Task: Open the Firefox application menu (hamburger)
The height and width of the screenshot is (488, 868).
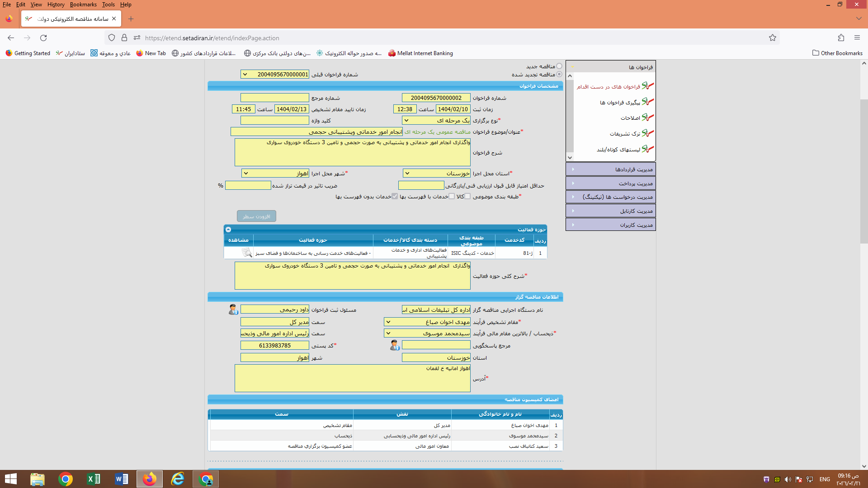Action: [x=857, y=38]
